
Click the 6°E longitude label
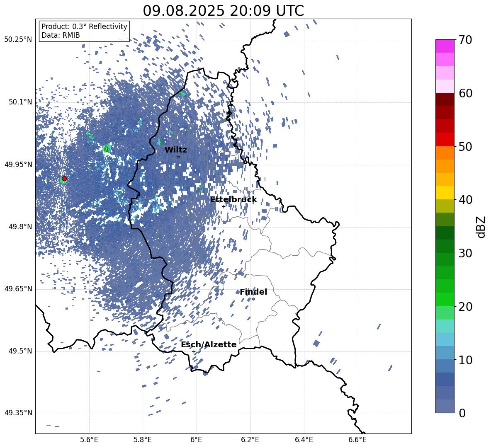point(196,440)
